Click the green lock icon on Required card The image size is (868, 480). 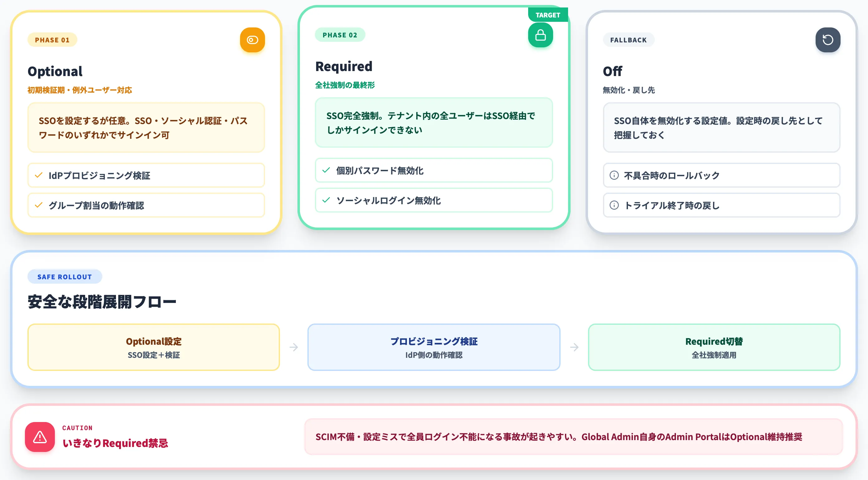click(541, 35)
